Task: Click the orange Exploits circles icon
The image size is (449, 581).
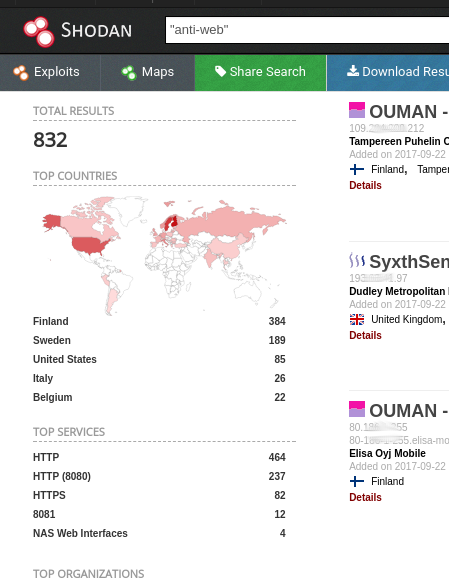Action: (21, 73)
